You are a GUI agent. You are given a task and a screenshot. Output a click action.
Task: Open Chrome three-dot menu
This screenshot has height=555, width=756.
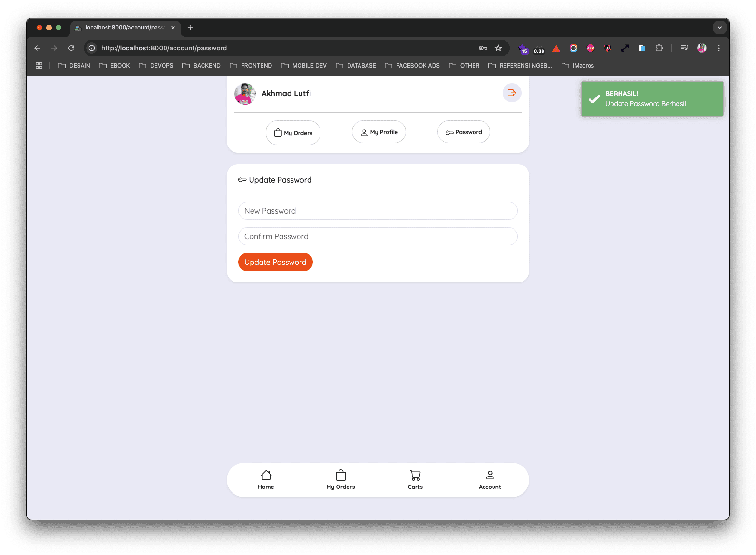coord(719,48)
